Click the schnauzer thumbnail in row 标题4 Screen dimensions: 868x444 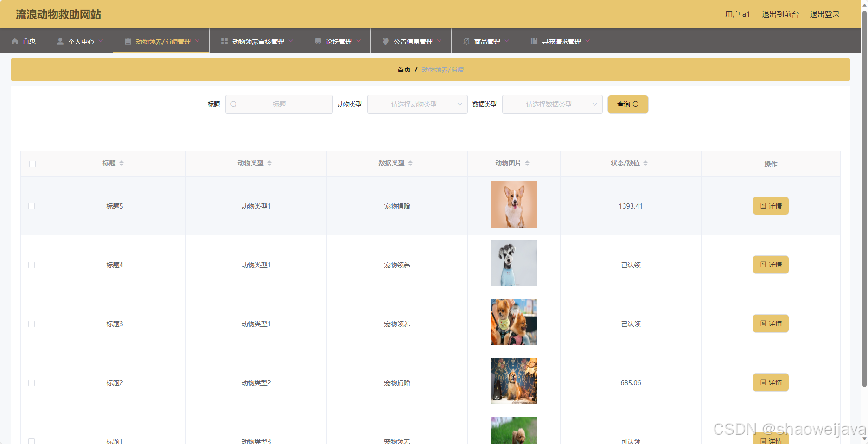click(514, 263)
